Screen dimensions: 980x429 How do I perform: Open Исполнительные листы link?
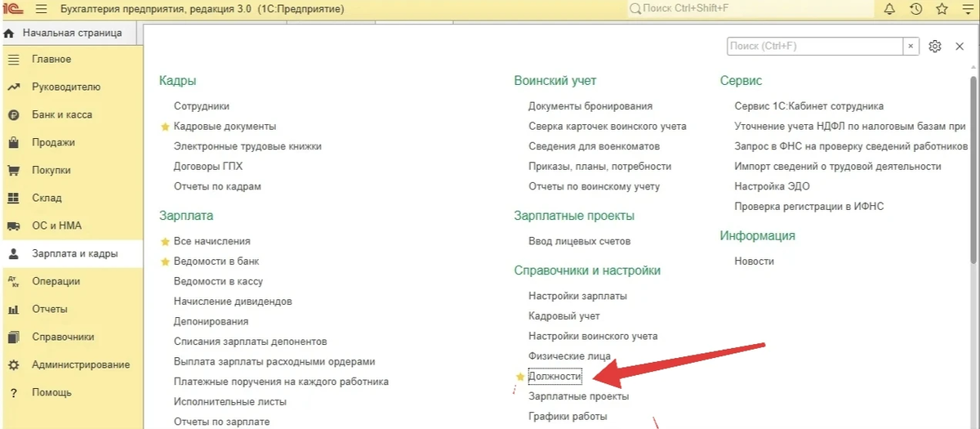230,402
